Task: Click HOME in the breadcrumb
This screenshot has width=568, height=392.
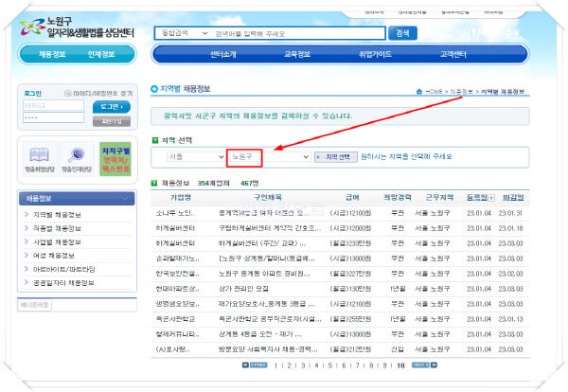Action: 434,92
